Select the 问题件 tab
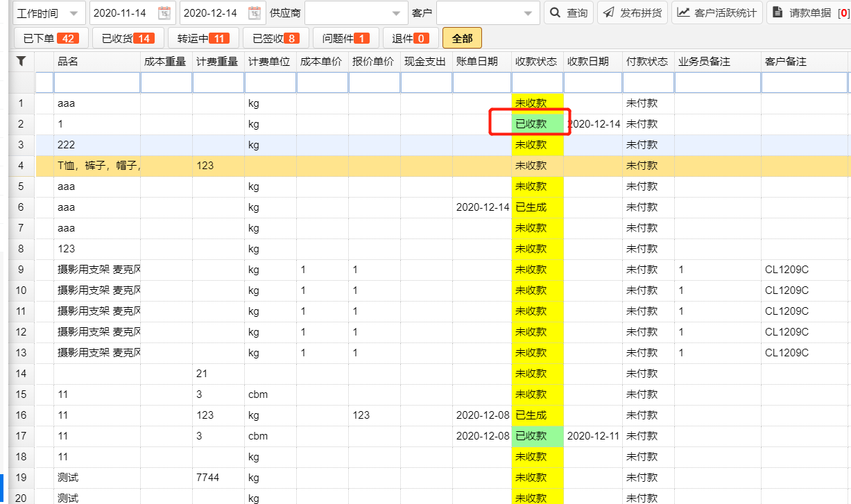 [x=345, y=38]
